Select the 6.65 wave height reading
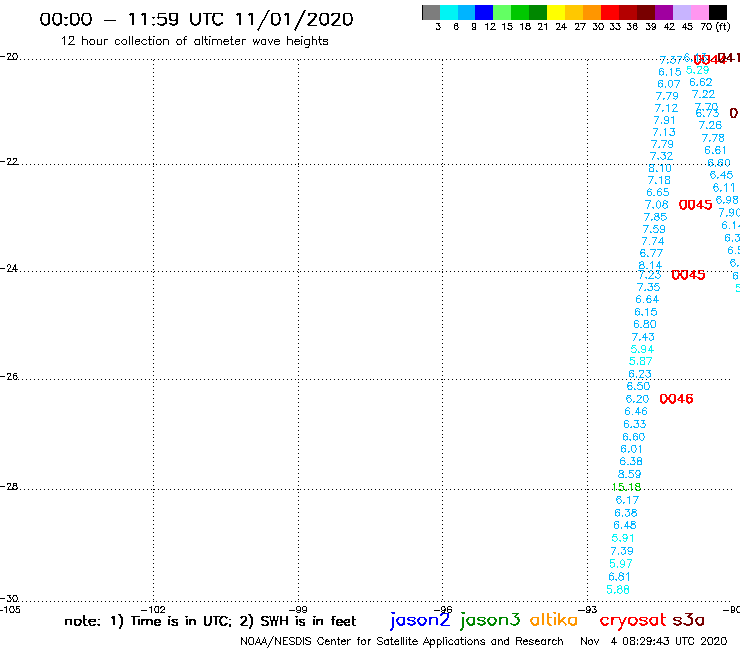This screenshot has height=650, width=740. 658,192
